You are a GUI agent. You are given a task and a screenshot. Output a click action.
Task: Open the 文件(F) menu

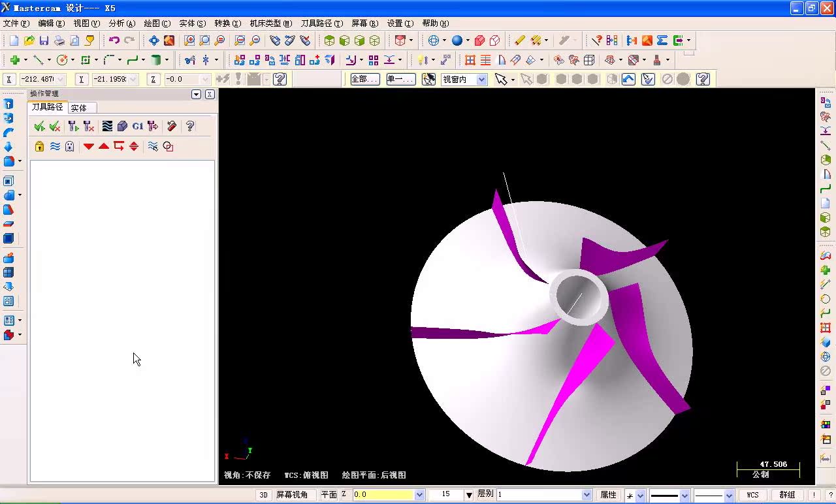tap(16, 23)
